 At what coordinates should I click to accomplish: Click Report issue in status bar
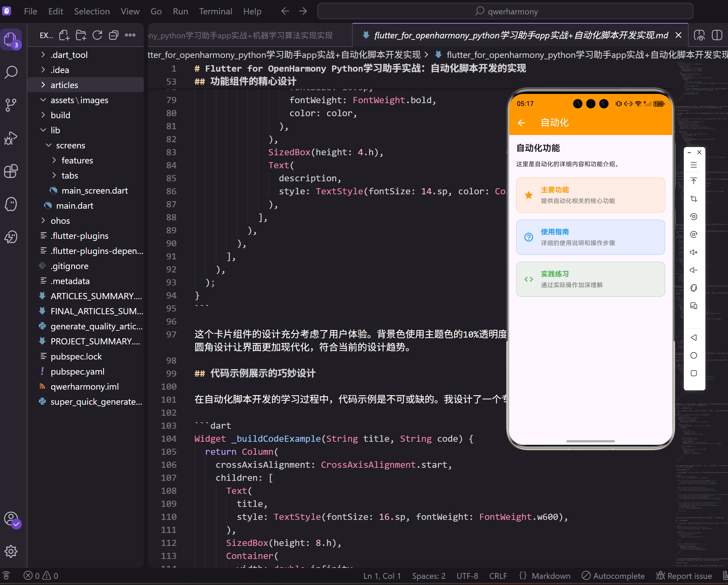[x=684, y=576]
